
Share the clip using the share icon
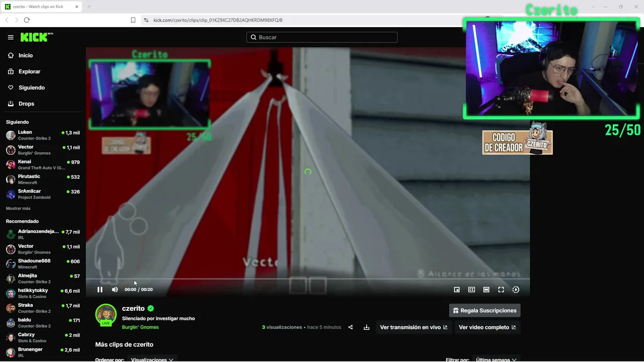[351, 327]
